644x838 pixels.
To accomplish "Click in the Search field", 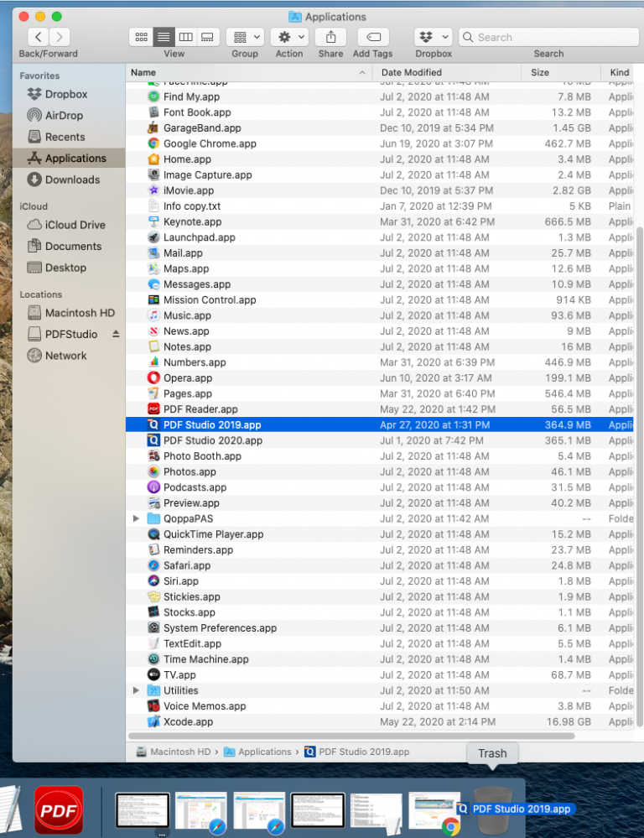I will pyautogui.click(x=548, y=37).
